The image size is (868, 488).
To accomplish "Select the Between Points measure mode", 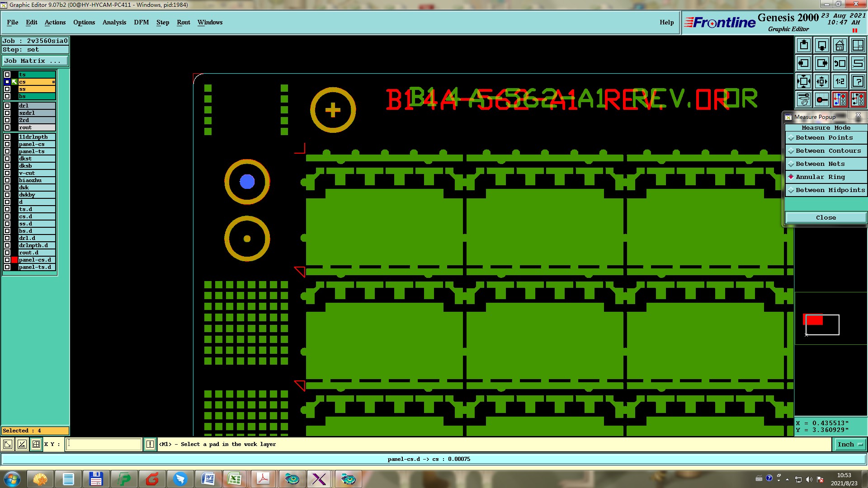I will [824, 138].
